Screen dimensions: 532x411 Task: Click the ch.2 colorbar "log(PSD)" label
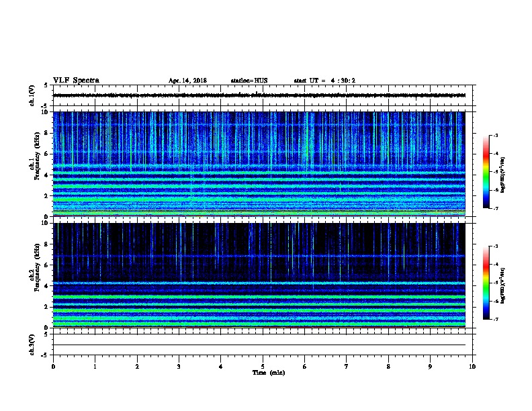(x=503, y=286)
